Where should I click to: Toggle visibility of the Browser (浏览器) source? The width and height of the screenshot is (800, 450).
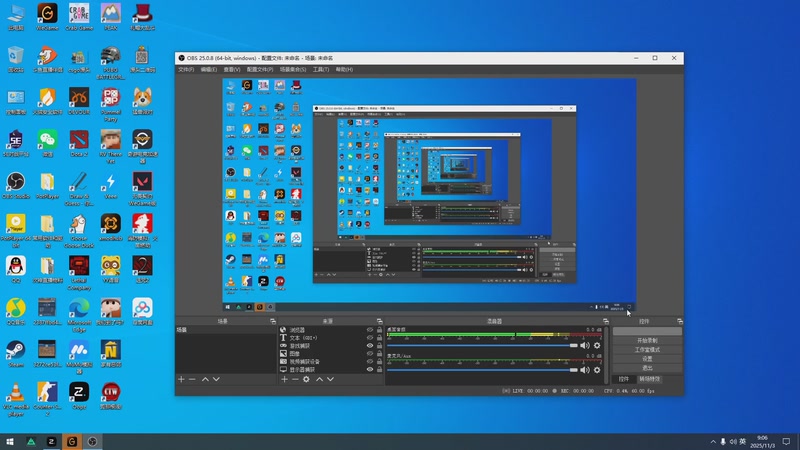pyautogui.click(x=370, y=330)
